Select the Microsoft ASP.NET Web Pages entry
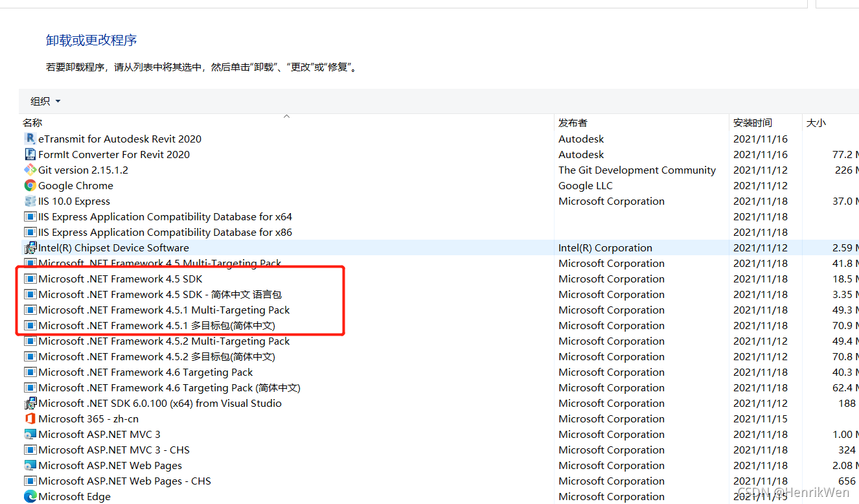 110,465
